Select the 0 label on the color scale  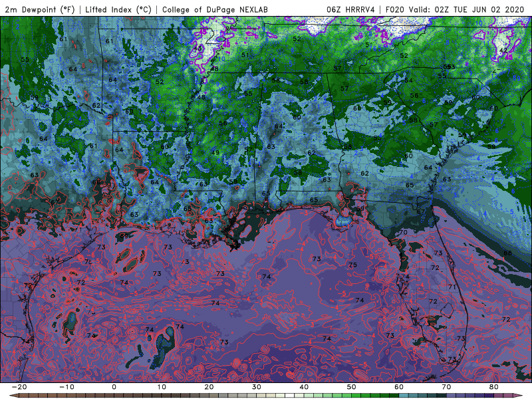coord(114,387)
